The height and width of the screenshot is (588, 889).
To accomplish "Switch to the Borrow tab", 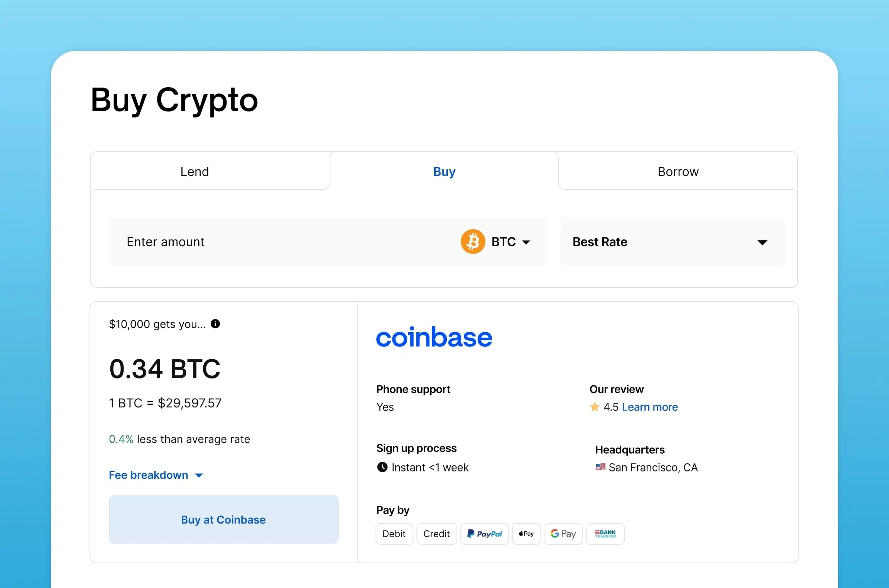I will (678, 171).
